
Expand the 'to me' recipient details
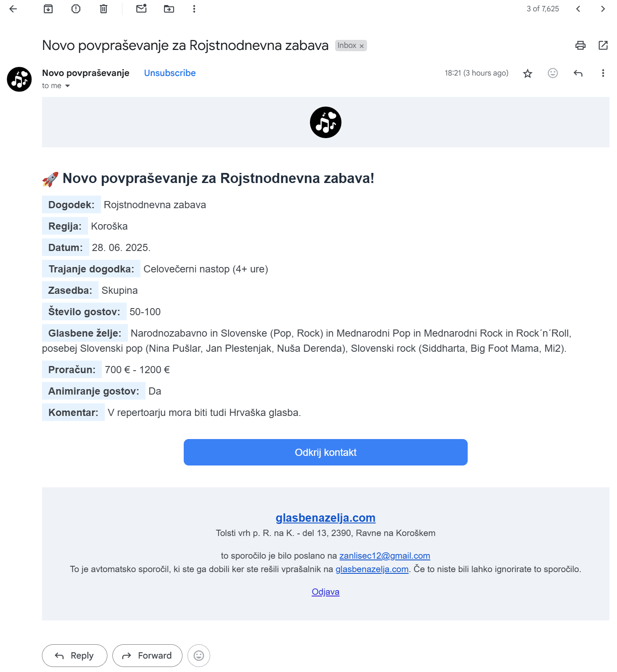[68, 86]
